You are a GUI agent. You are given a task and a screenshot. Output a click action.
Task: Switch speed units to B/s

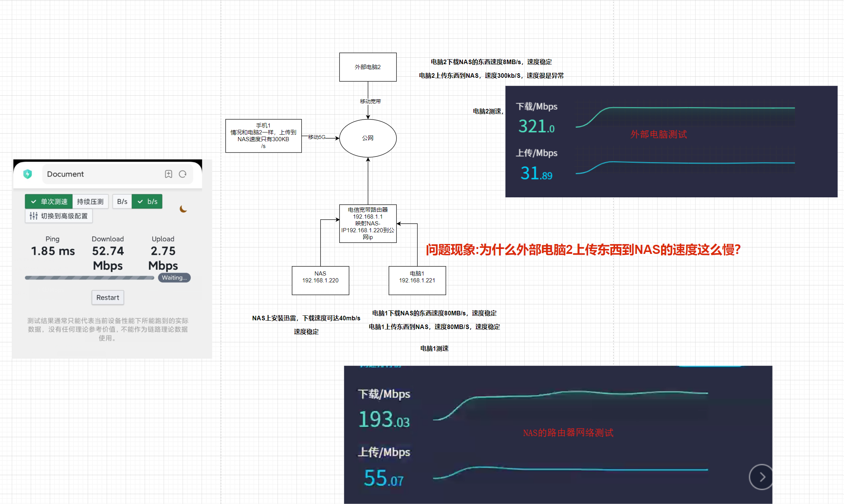[x=122, y=202]
